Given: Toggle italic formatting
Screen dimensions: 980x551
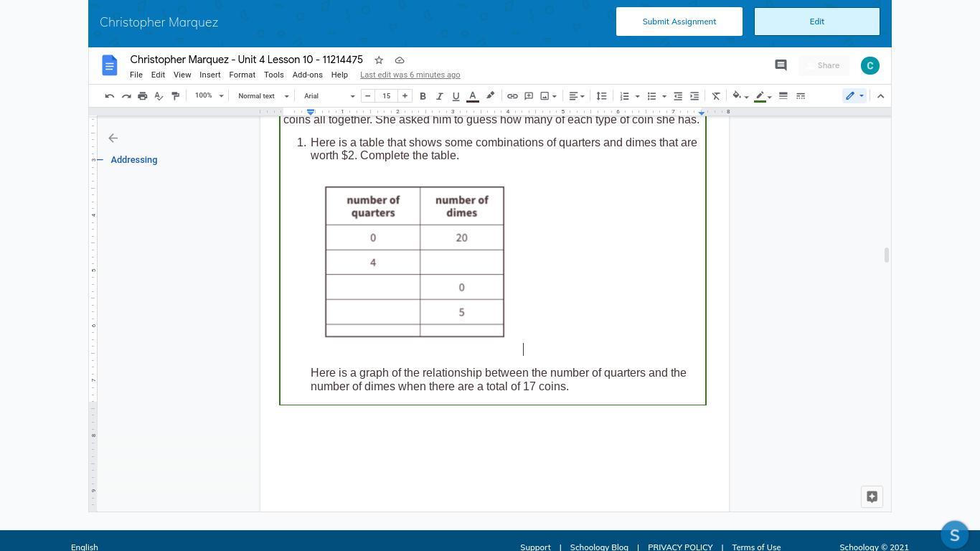Looking at the screenshot, I should click(440, 96).
